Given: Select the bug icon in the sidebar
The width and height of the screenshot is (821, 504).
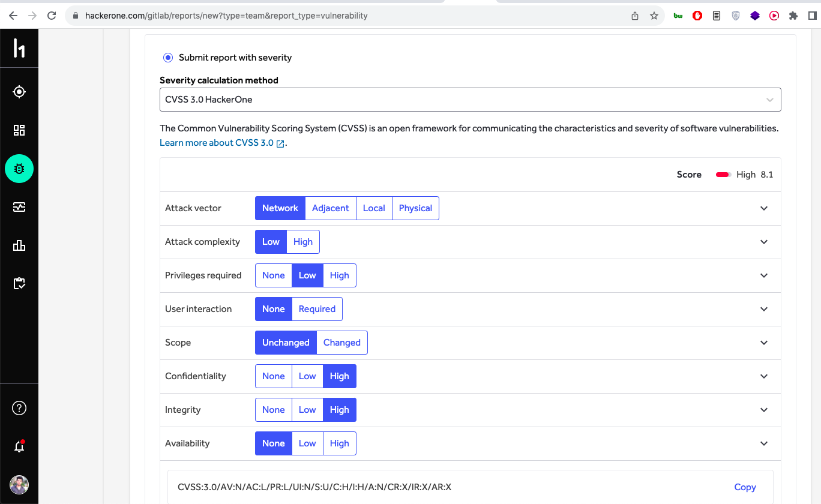Looking at the screenshot, I should (x=19, y=169).
